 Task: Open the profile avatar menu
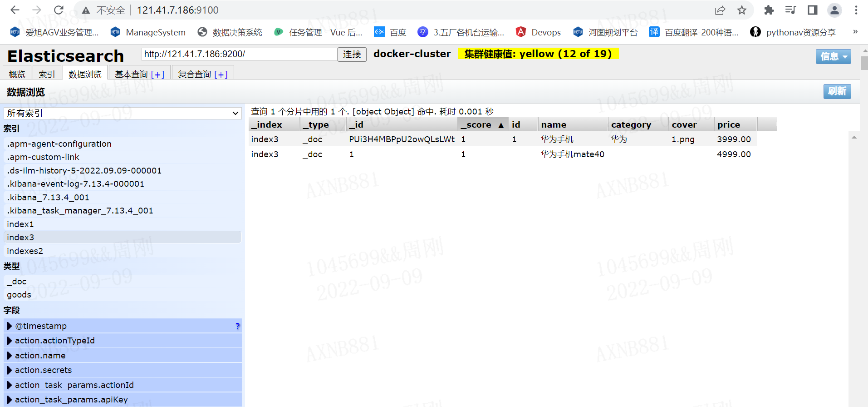[x=834, y=10]
